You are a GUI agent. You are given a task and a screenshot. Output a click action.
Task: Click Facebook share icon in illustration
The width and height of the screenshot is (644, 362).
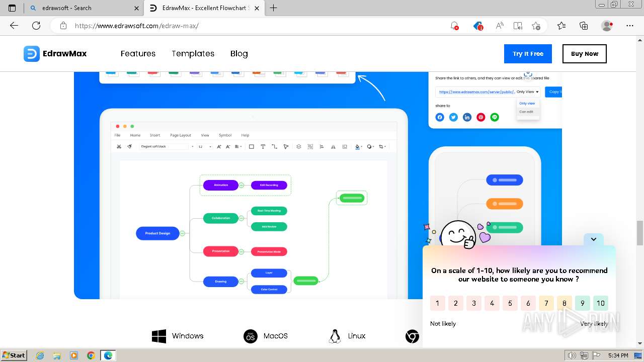coord(440,117)
